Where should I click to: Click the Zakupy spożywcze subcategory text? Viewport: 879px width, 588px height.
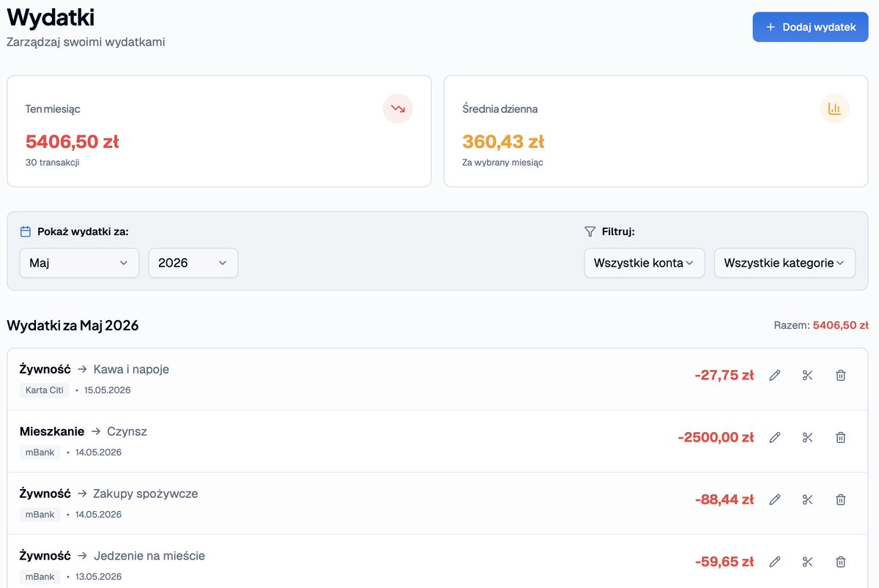145,494
